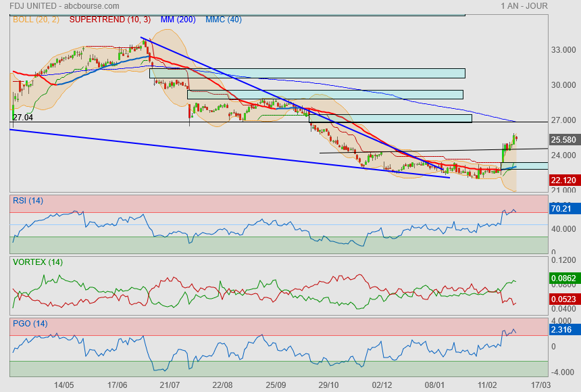581x392 pixels.
Task: Select the MM (200) indicator label
Action: coord(178,20)
